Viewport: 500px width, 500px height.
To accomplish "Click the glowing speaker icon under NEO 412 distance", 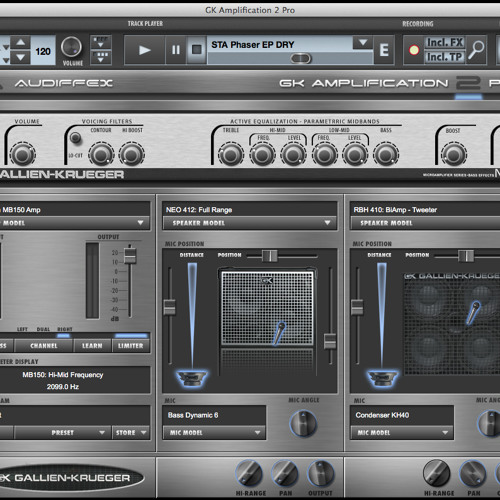I will tap(192, 379).
